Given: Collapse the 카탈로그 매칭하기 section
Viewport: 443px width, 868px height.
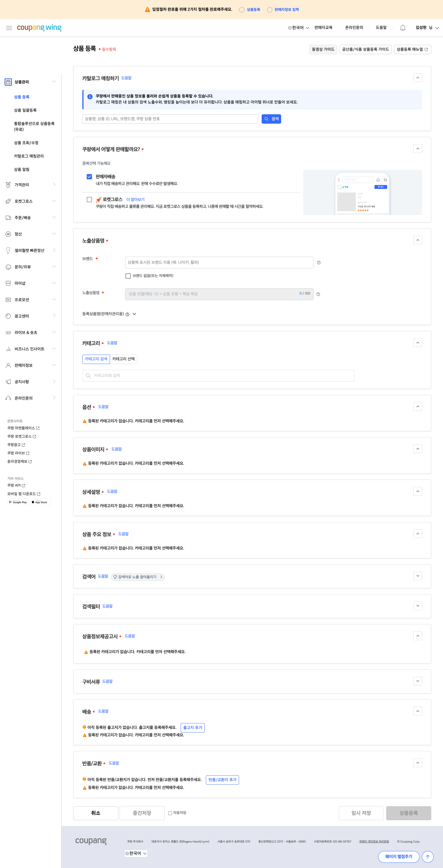Looking at the screenshot, I should (x=418, y=78).
